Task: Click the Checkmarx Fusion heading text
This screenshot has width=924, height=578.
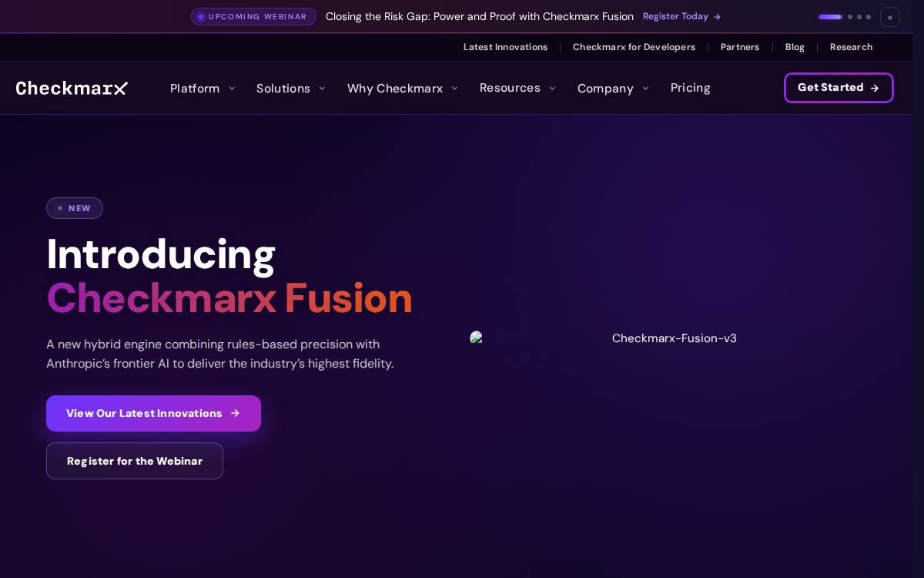Action: (x=229, y=298)
